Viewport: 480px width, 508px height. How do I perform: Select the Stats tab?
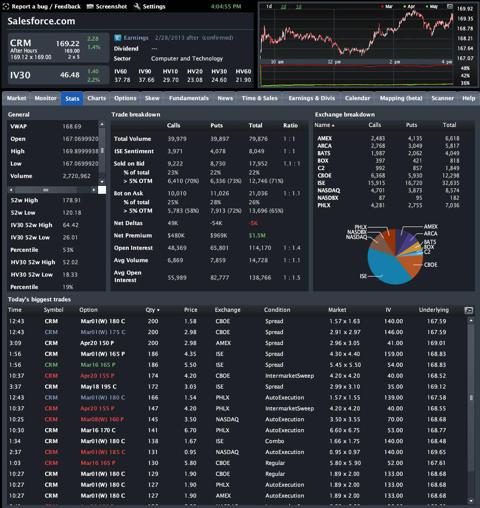click(x=72, y=98)
